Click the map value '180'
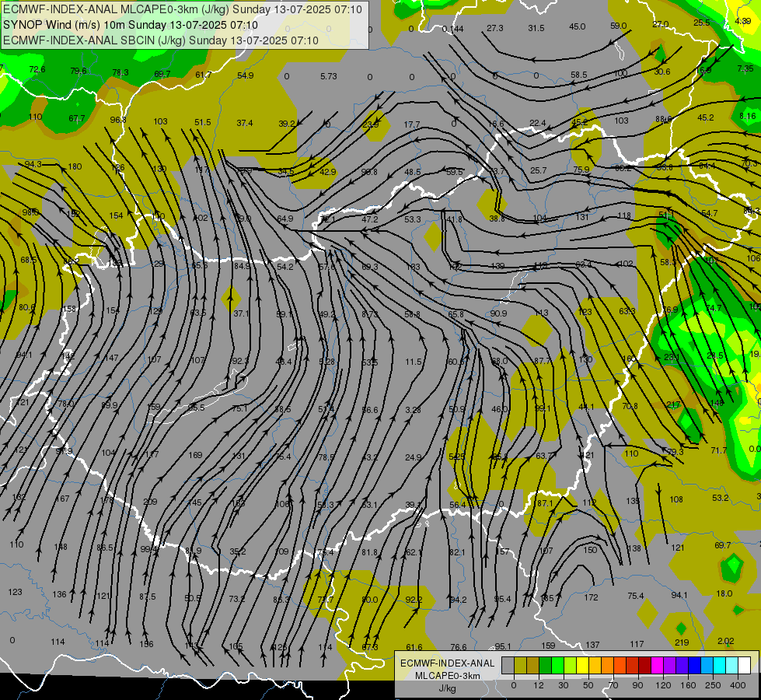Screen dimensions: 761x700 point(75,166)
